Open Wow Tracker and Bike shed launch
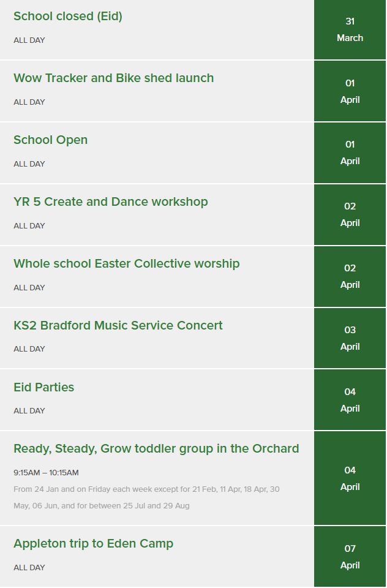Screen dimensions: 387x588 (x=114, y=78)
